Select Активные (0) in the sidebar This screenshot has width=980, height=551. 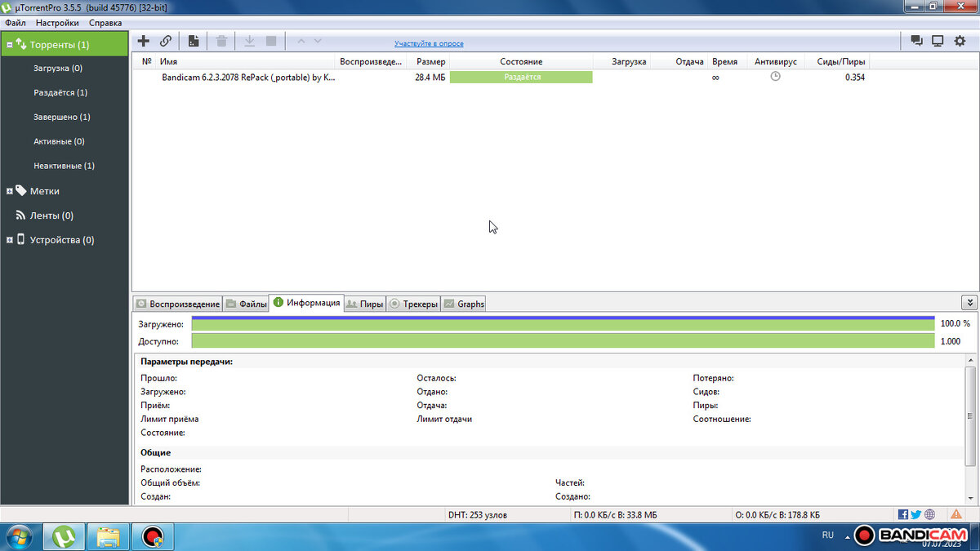[59, 141]
